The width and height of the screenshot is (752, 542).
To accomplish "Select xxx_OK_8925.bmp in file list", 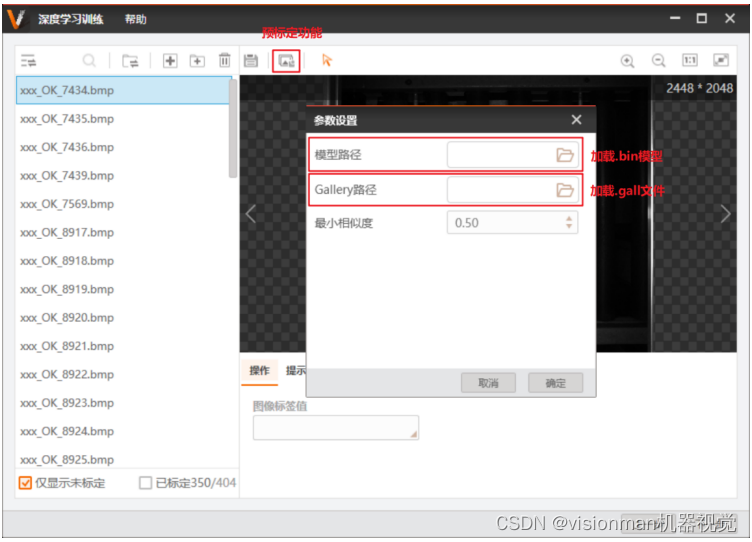I will click(123, 458).
